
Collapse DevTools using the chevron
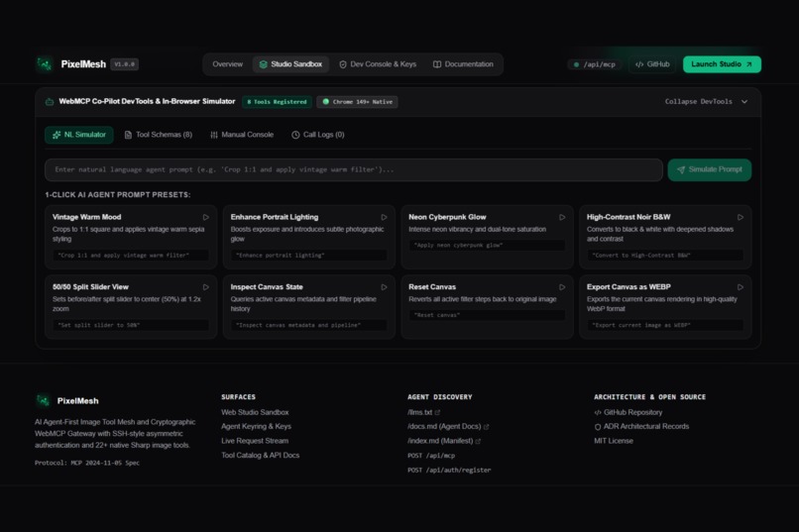click(x=744, y=102)
